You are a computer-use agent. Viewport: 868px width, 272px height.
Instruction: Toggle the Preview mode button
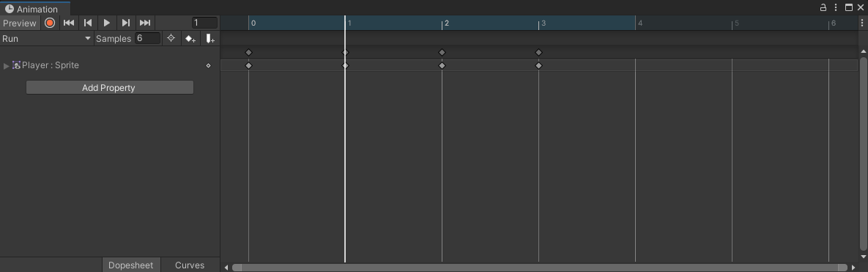(20, 23)
